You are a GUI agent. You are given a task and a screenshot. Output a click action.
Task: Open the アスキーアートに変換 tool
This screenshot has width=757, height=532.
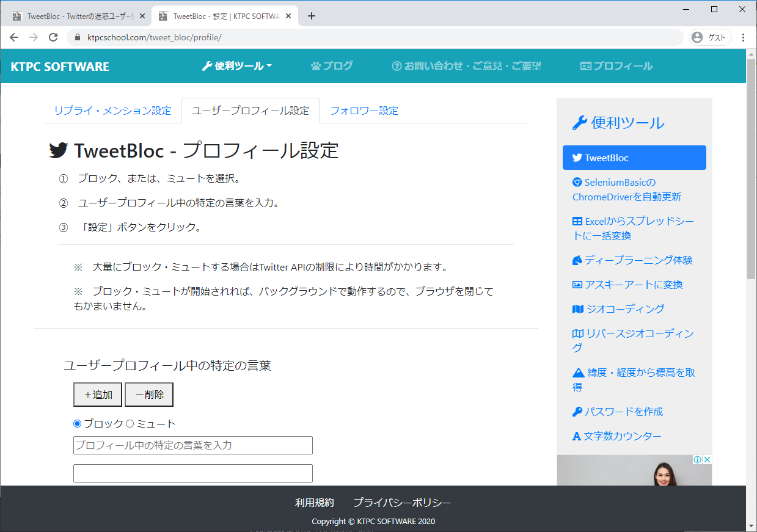[627, 285]
